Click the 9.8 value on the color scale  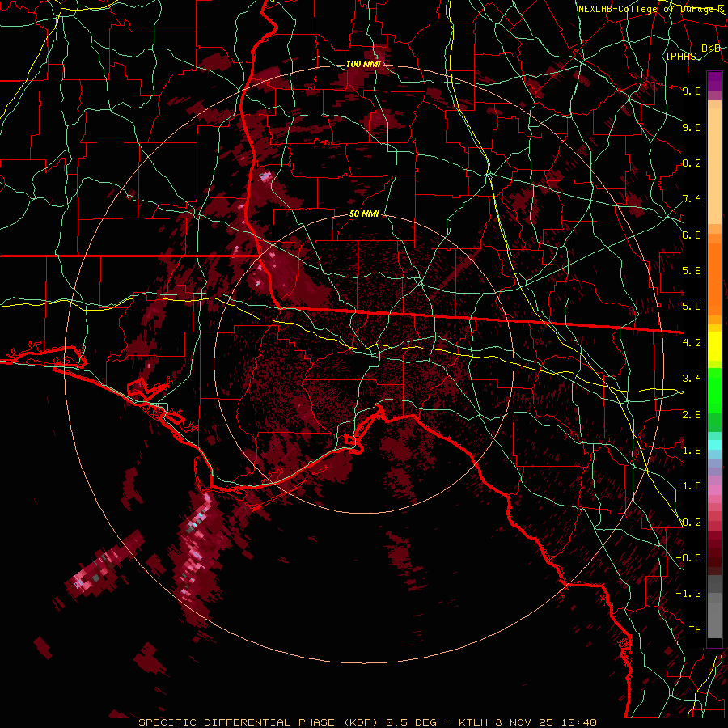692,91
